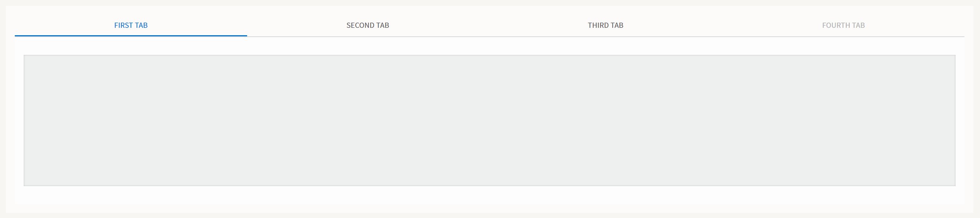Navigate to Second Tab in tab bar
980x218 pixels.
coord(367,25)
